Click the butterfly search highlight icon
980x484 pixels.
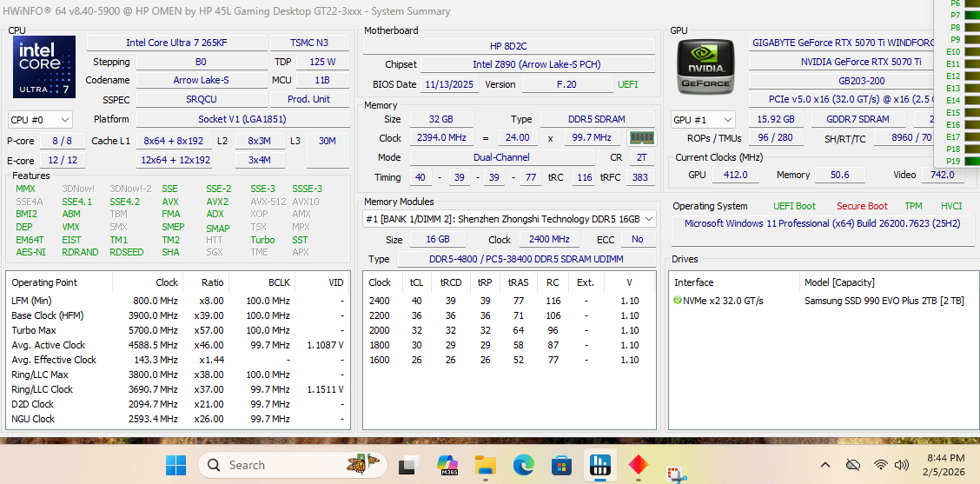click(364, 463)
